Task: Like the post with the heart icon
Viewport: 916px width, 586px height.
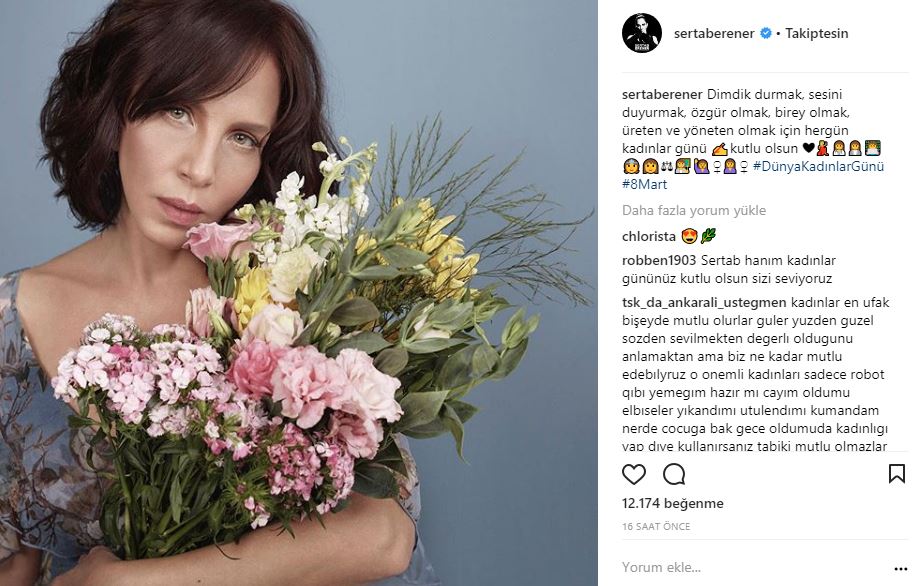Action: [634, 473]
